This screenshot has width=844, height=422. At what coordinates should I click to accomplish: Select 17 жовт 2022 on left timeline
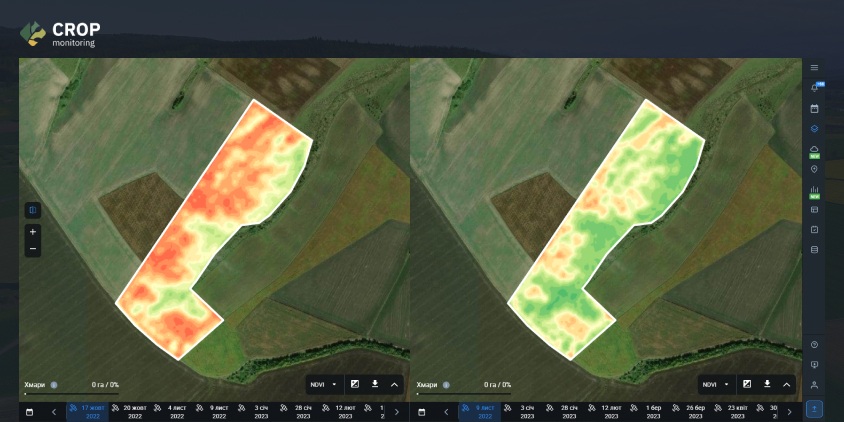click(x=88, y=412)
